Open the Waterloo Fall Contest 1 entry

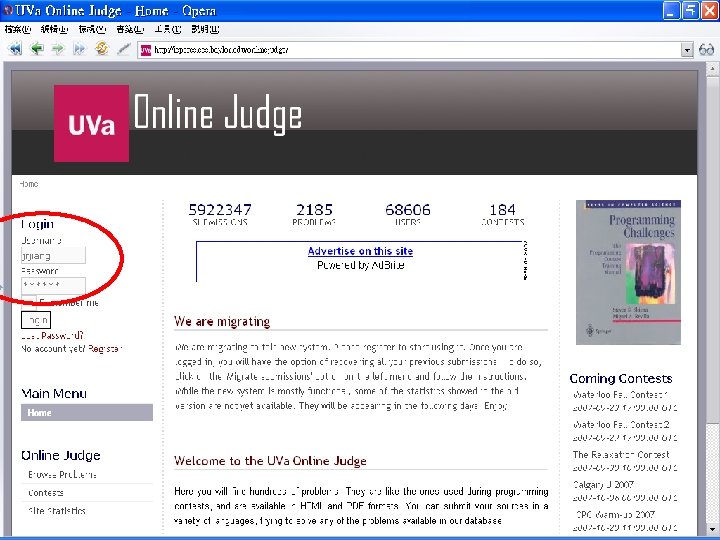pyautogui.click(x=620, y=394)
